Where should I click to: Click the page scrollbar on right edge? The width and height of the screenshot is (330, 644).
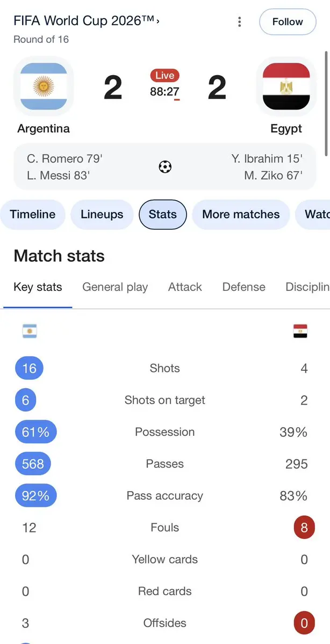point(327,102)
